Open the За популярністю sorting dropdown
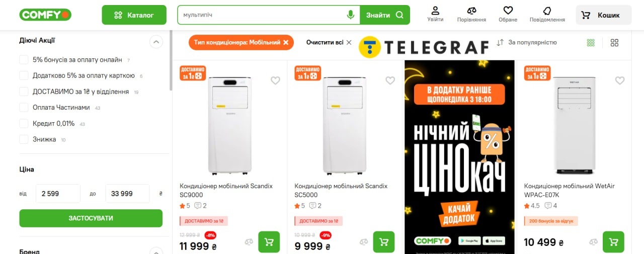The image size is (644, 254). [527, 43]
